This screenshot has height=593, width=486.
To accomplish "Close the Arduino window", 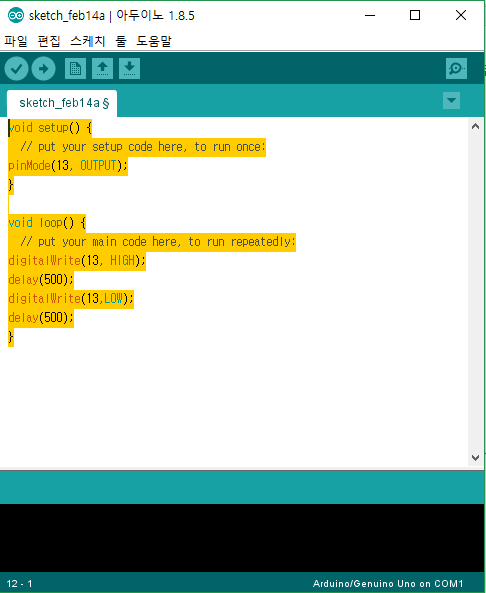I will pos(461,15).
